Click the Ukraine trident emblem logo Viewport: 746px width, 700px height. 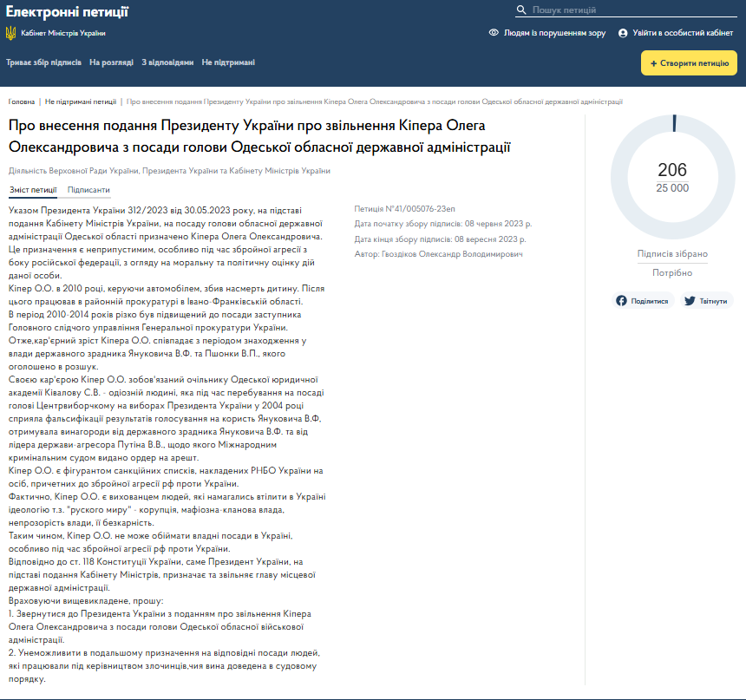point(10,33)
